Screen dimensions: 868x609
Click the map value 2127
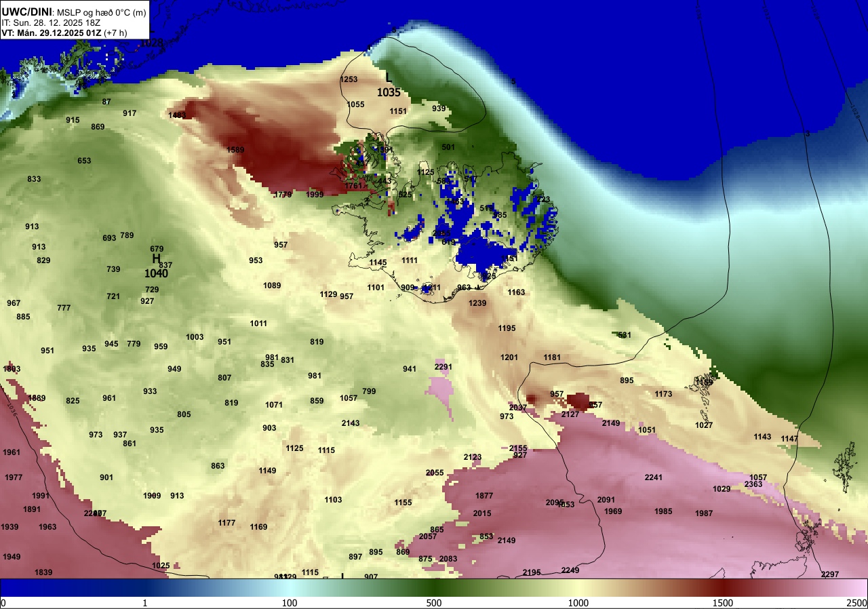(570, 414)
